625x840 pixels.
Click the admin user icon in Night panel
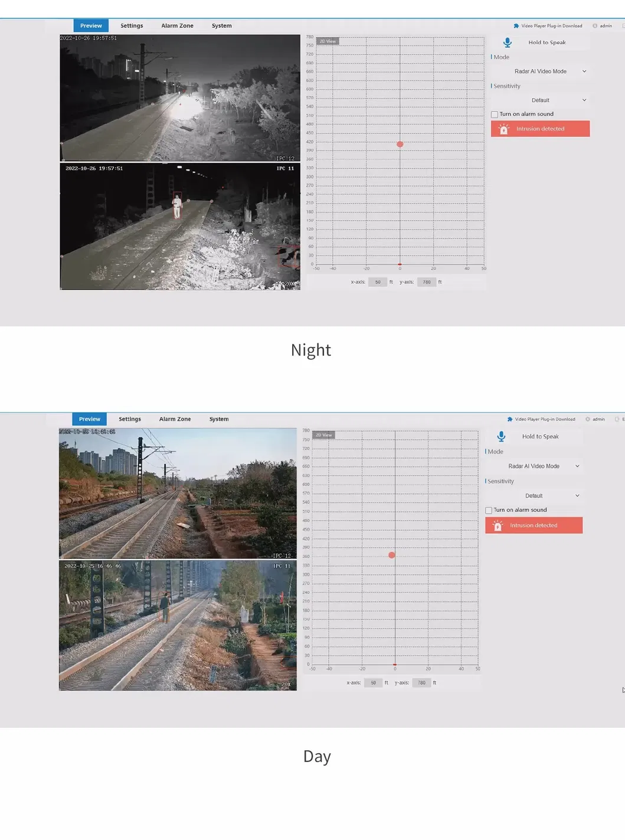[x=595, y=26]
